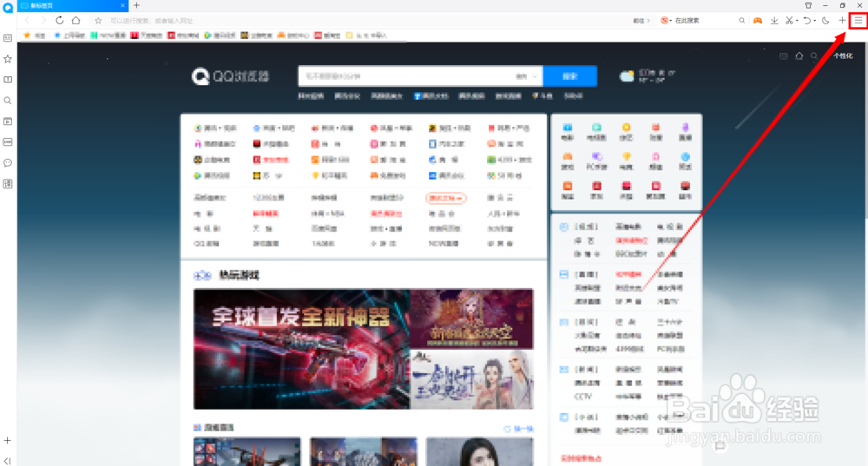
Task: Expand the undo history dropdown arrow
Action: point(815,21)
